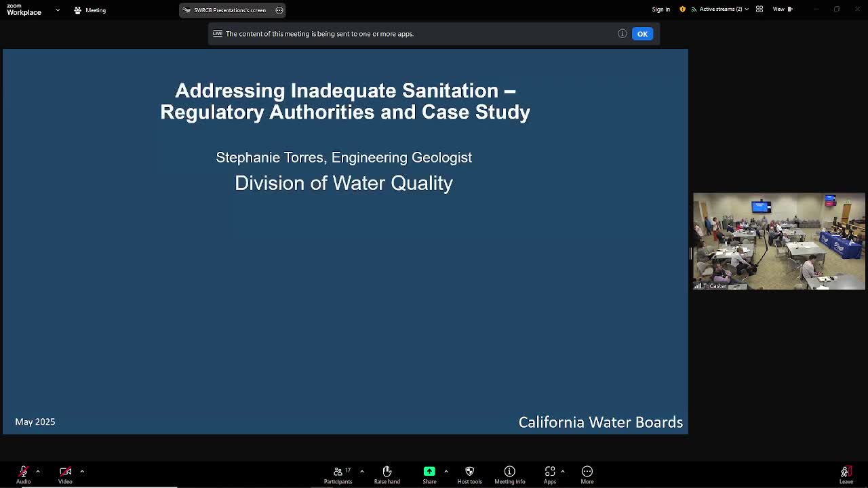The height and width of the screenshot is (488, 868).
Task: Click the 'May 2025' slide date
Action: pos(35,422)
